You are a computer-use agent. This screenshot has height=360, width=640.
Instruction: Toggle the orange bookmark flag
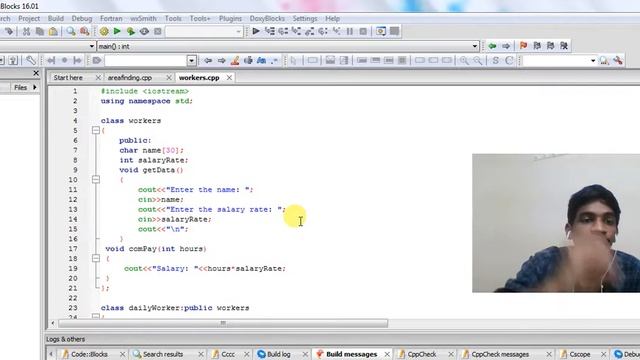524,46
